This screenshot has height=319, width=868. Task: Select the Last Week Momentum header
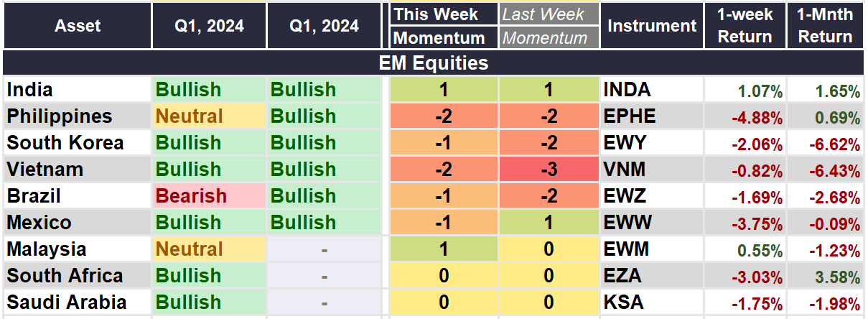tap(549, 26)
